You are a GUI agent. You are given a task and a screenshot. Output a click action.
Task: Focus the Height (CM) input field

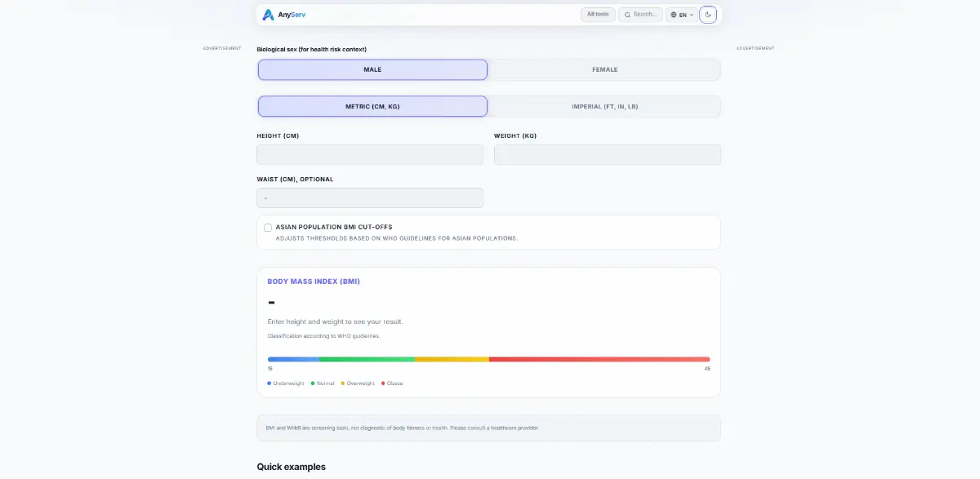click(370, 155)
